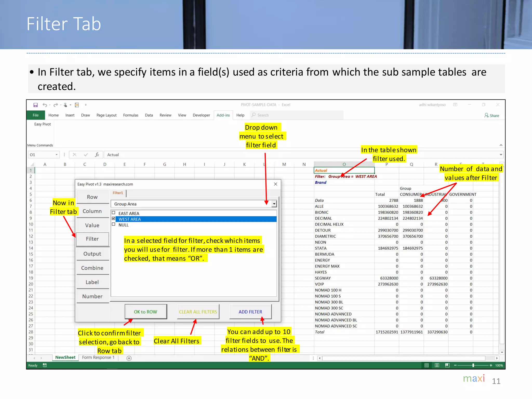
Task: Click the Combine button in Easy Pivot
Action: [92, 268]
